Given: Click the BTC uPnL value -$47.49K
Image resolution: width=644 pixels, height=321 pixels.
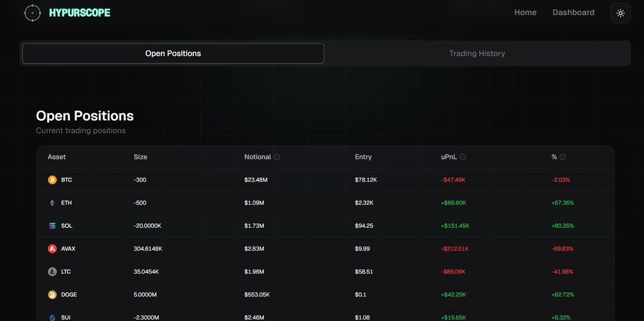Looking at the screenshot, I should [453, 180].
